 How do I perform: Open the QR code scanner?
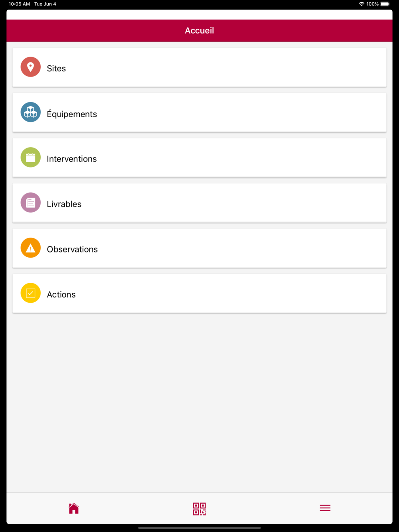coord(199,509)
